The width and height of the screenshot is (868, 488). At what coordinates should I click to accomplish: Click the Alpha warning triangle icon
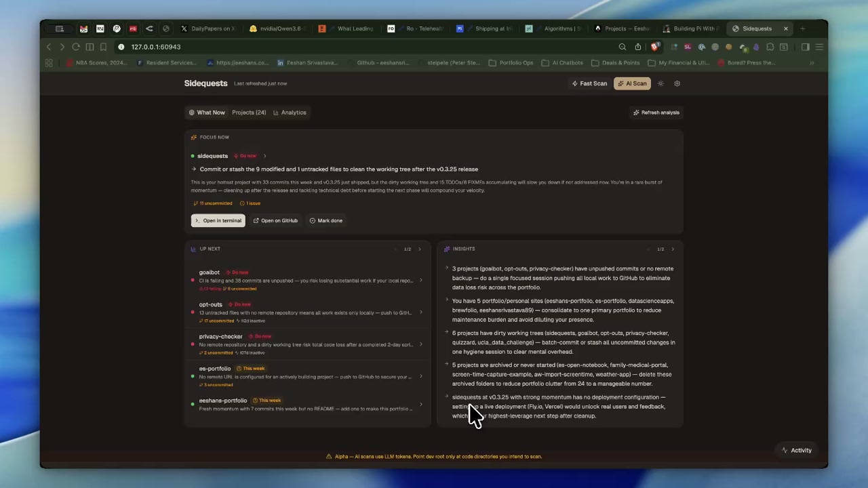pyautogui.click(x=329, y=456)
